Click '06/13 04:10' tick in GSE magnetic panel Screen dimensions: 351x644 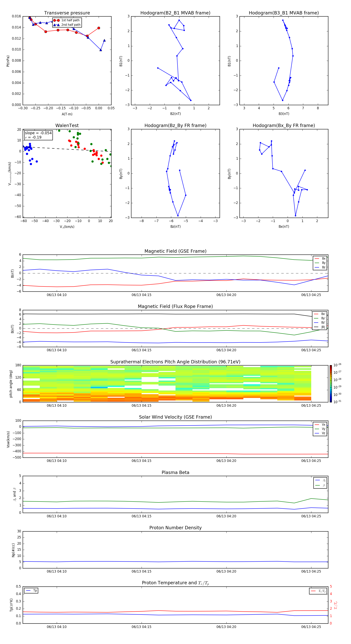point(57,295)
